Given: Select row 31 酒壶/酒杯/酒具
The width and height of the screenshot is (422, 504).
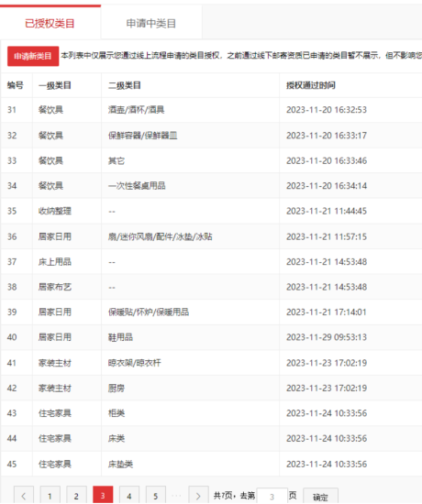Looking at the screenshot, I should point(211,110).
